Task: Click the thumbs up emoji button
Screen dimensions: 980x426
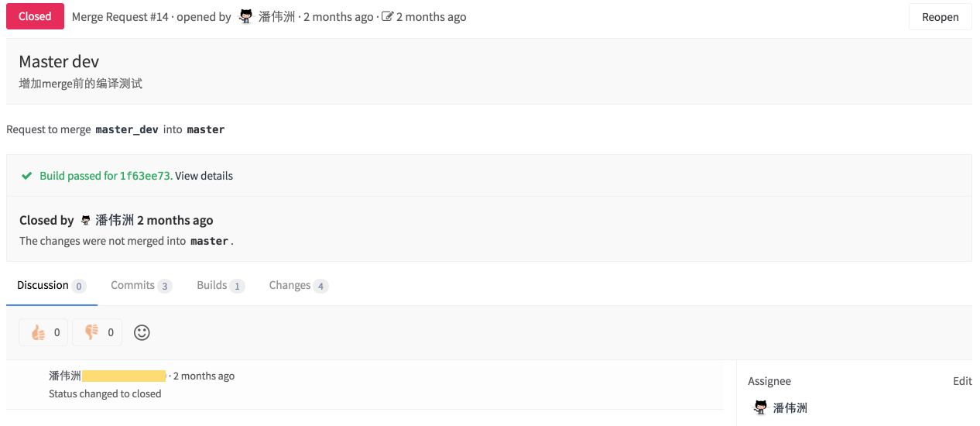Action: tap(43, 332)
